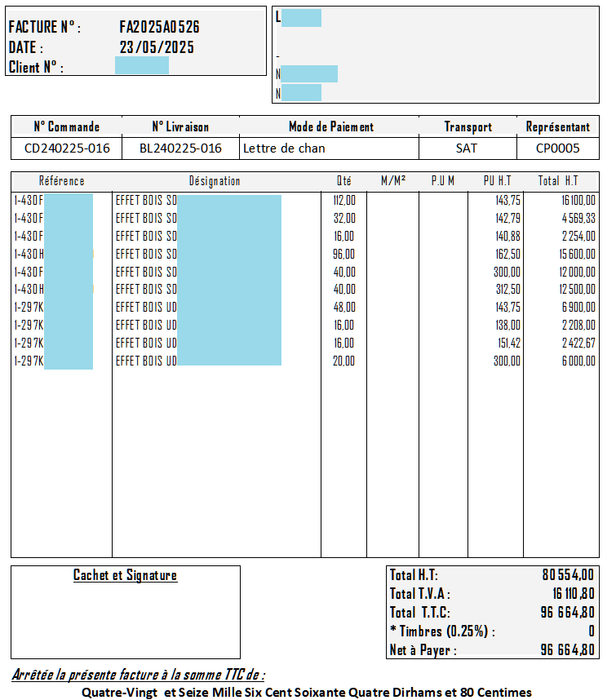Click unit price 142,79

click(x=507, y=218)
